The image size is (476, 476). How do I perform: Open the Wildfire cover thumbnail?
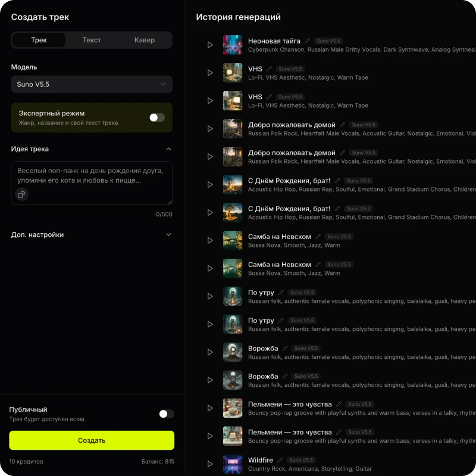233,464
